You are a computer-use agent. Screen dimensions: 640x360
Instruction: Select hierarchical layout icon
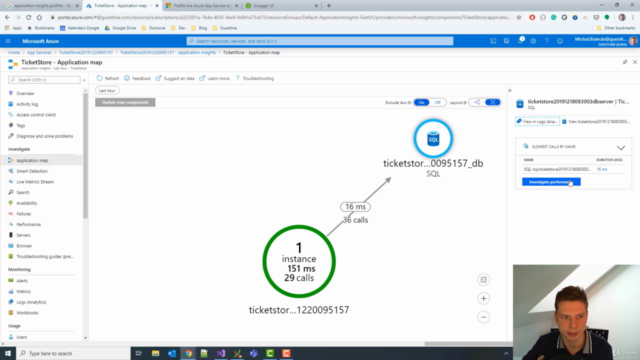(x=477, y=102)
